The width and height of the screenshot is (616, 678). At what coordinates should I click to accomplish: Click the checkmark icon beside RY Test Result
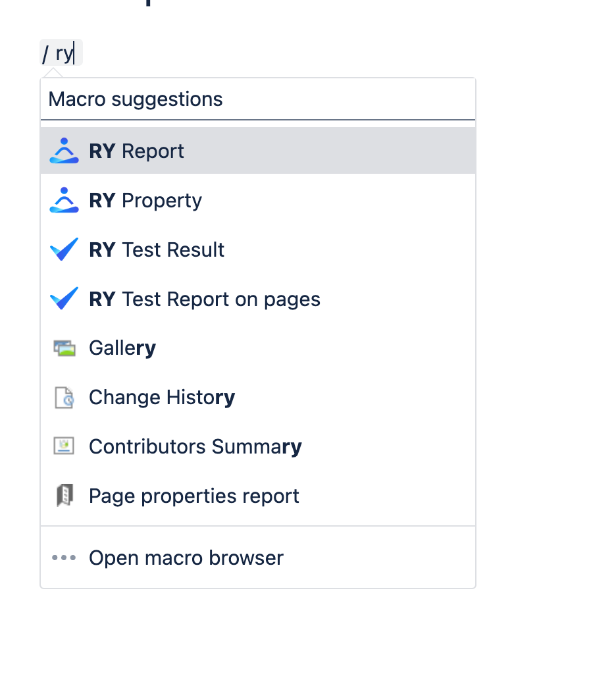click(x=63, y=249)
